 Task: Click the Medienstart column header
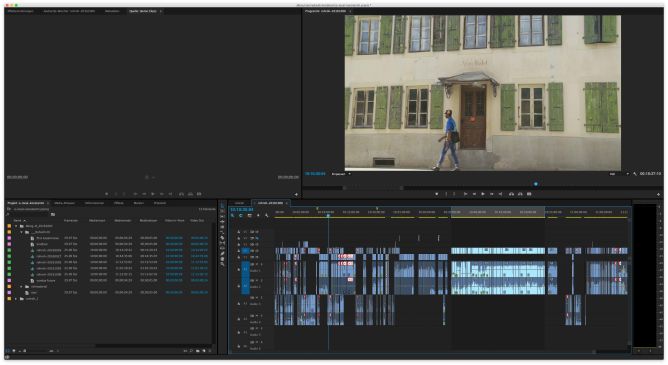98,221
